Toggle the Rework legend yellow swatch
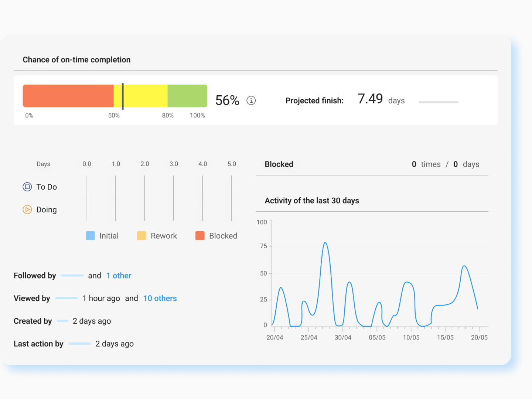Screen dimensions: 532x399 tap(141, 236)
